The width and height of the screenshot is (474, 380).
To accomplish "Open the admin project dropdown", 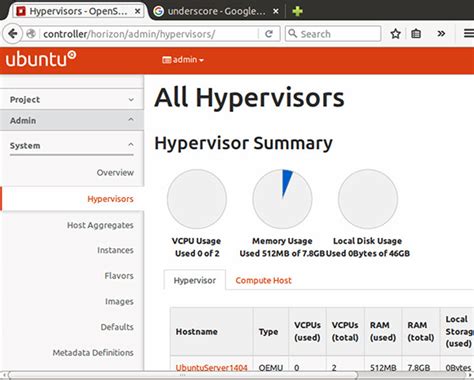I will [x=183, y=60].
